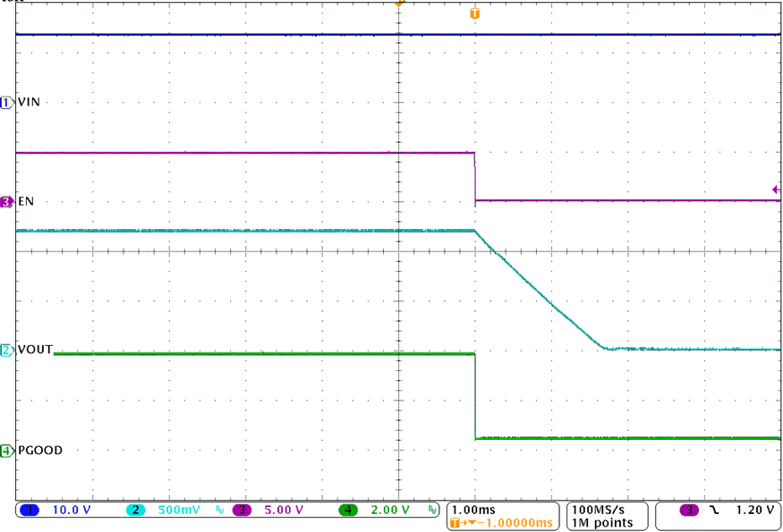The width and height of the screenshot is (783, 532).
Task: Click the purple trigger level arrow at right edge
Action: [775, 190]
